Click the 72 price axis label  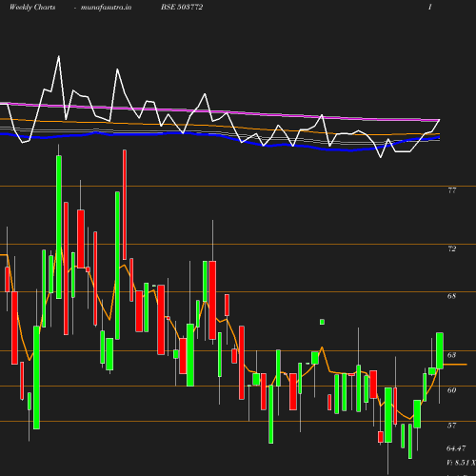pyautogui.click(x=452, y=248)
